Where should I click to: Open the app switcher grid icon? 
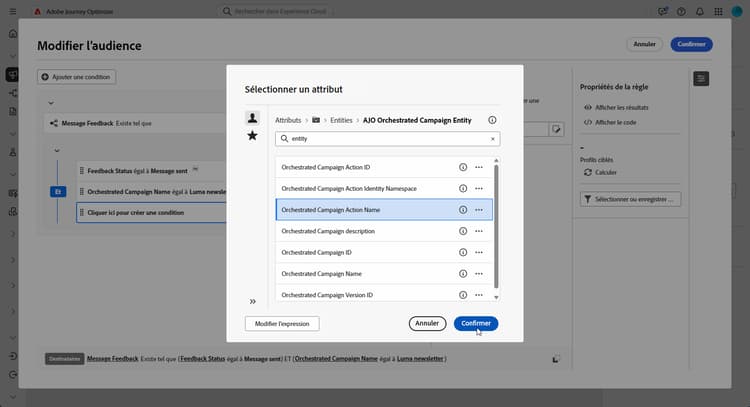[718, 11]
